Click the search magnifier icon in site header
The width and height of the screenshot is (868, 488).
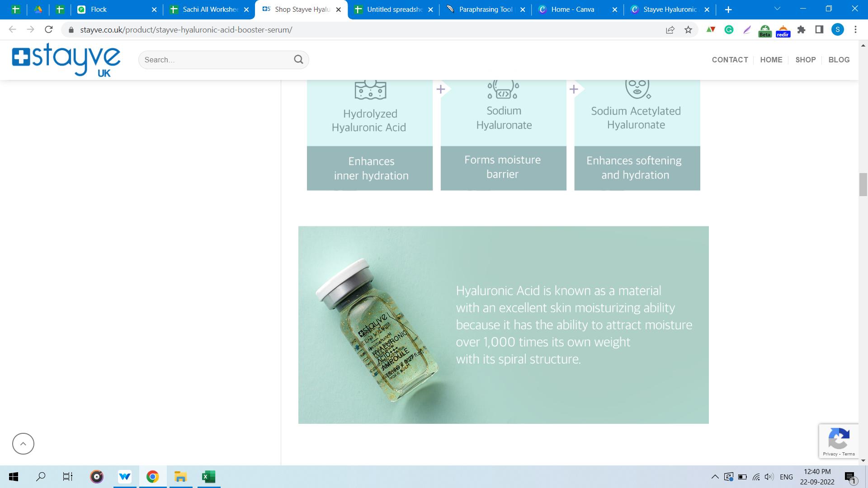coord(298,60)
